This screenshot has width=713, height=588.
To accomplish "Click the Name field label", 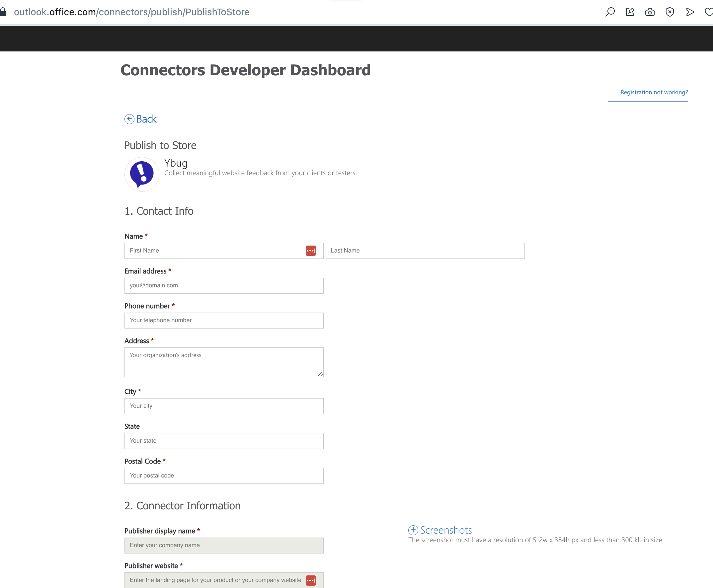I will tap(133, 236).
